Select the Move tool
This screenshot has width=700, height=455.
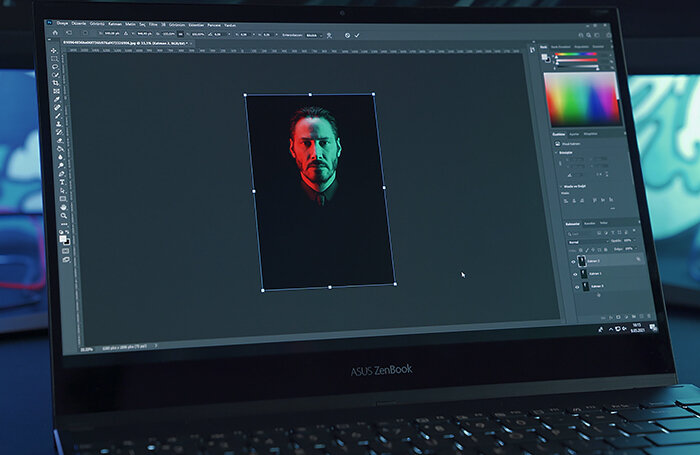53,50
